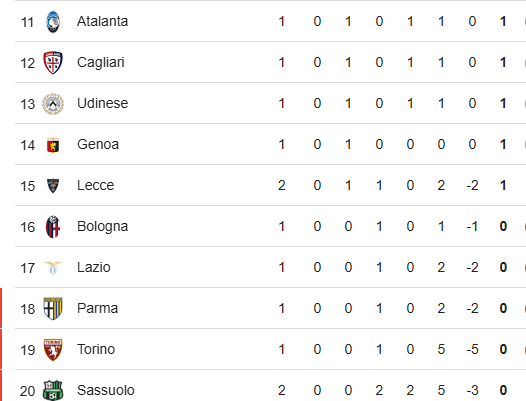
Task: Click the Torino bull crest
Action: point(53,350)
